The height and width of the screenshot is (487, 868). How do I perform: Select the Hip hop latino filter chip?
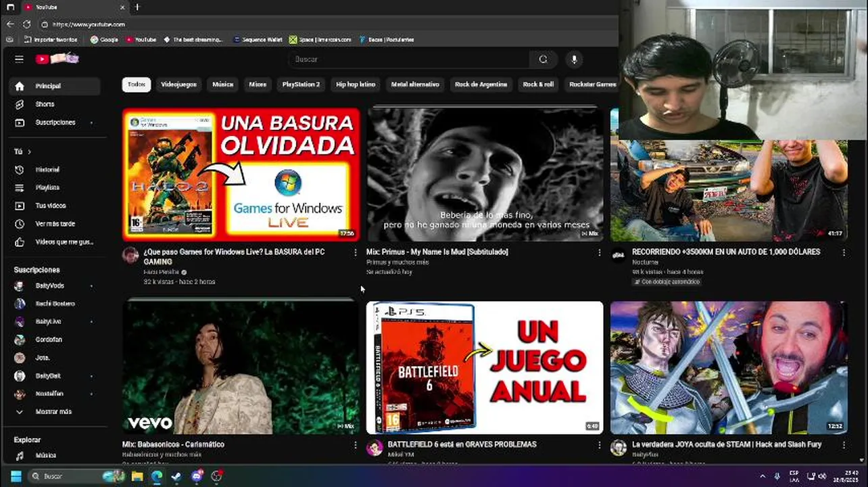(x=356, y=85)
